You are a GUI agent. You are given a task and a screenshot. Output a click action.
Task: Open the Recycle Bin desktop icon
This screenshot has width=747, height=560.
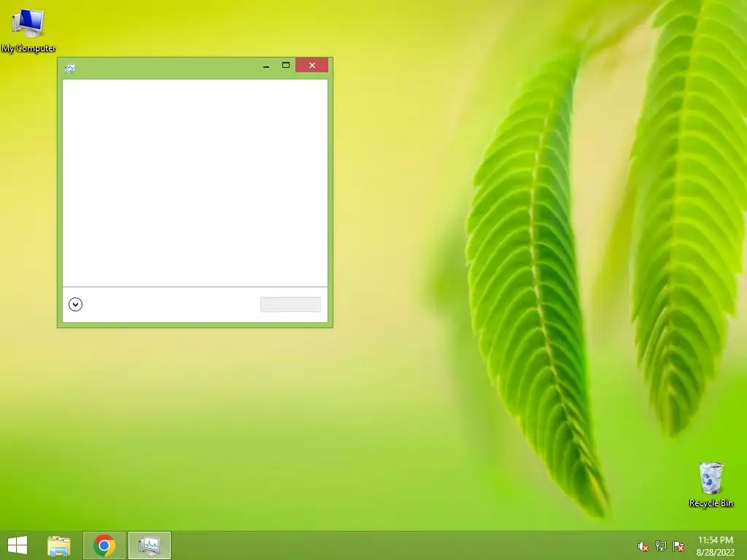(711, 484)
